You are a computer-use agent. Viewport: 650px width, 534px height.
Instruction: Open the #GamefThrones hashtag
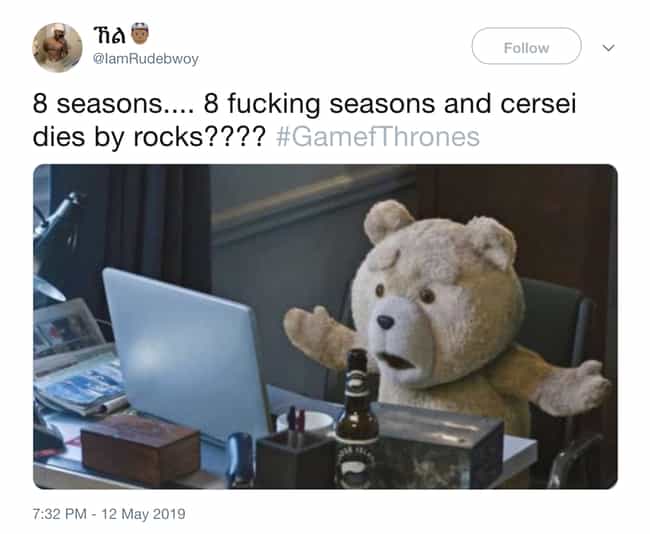[378, 137]
